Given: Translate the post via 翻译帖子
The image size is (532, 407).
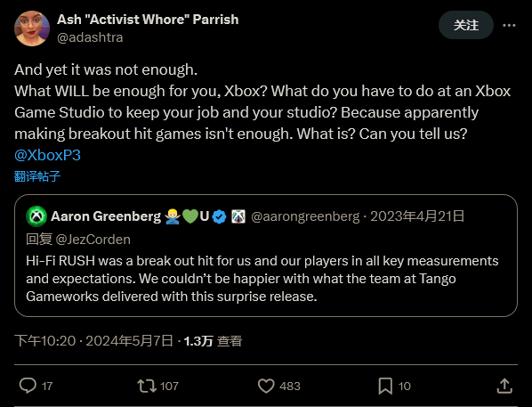Looking at the screenshot, I should tap(37, 176).
